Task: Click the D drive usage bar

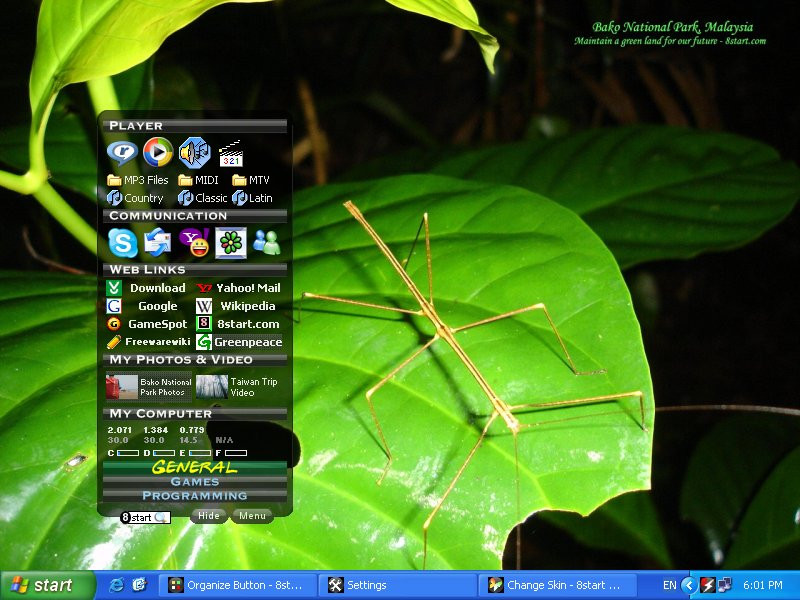Action: 164,453
